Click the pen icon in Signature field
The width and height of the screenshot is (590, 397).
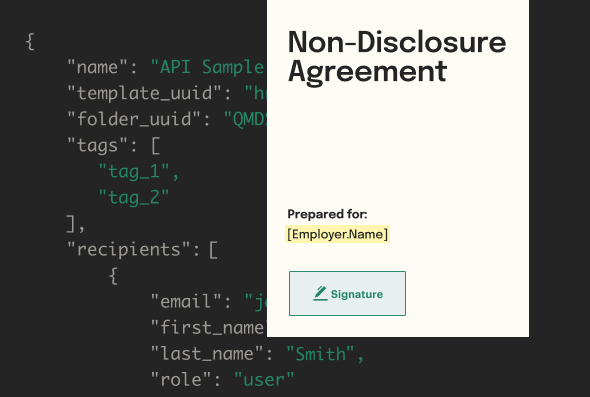pyautogui.click(x=320, y=294)
